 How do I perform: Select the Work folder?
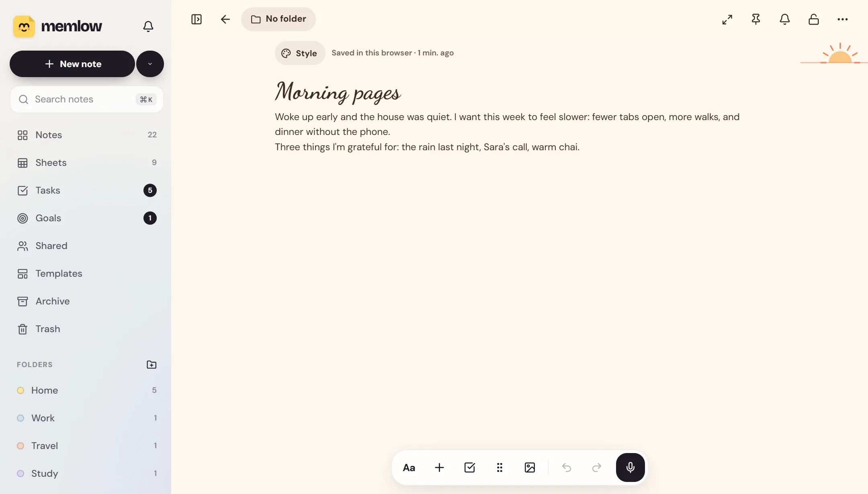[x=87, y=418]
